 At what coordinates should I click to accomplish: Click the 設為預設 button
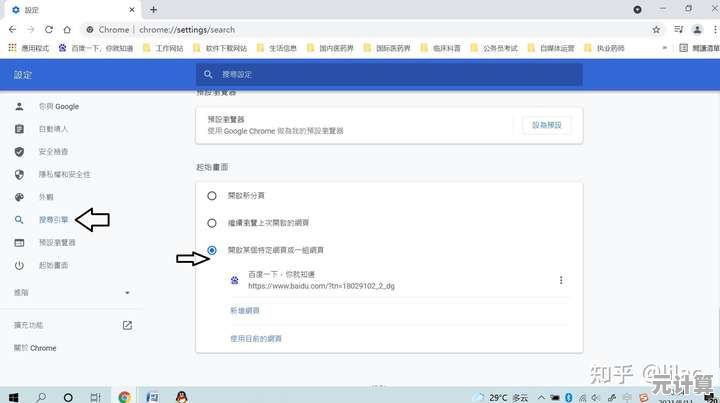546,125
